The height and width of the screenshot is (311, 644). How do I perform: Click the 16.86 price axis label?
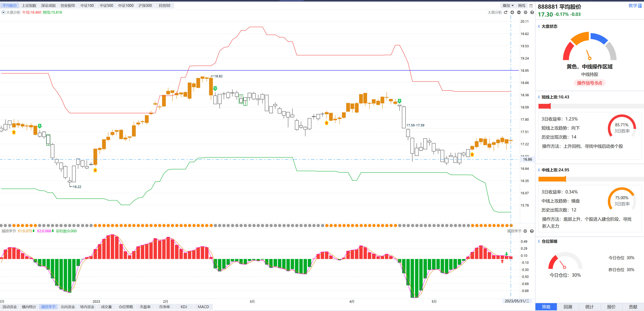[527, 159]
